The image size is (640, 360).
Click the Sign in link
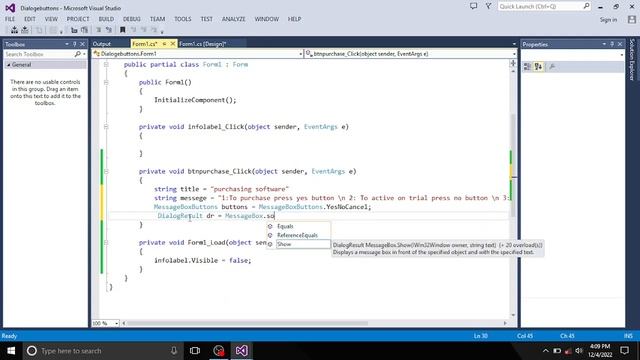click(x=608, y=20)
